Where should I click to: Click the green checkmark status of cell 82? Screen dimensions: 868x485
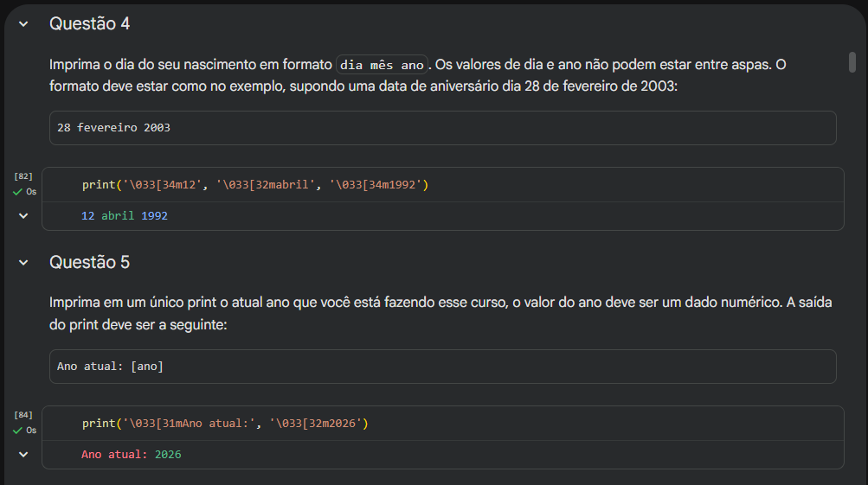tap(17, 192)
